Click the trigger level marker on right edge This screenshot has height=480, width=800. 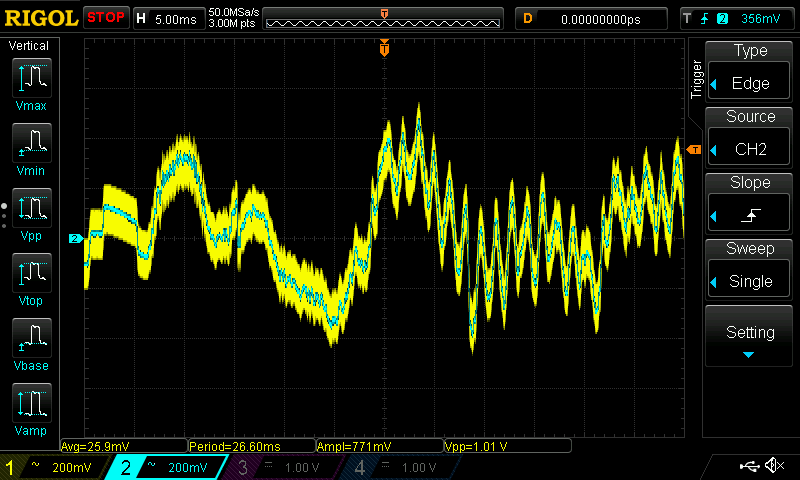point(694,149)
